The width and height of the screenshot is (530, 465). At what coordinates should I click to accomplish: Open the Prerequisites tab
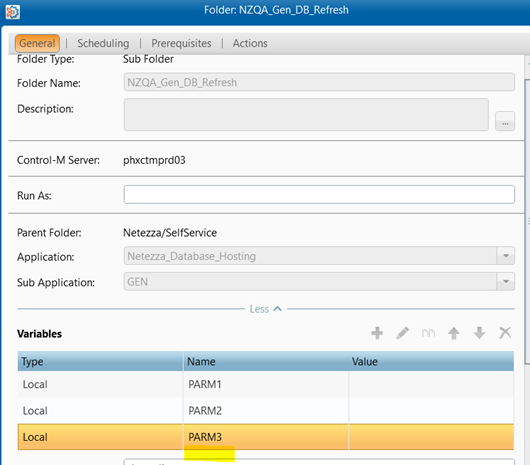[181, 43]
